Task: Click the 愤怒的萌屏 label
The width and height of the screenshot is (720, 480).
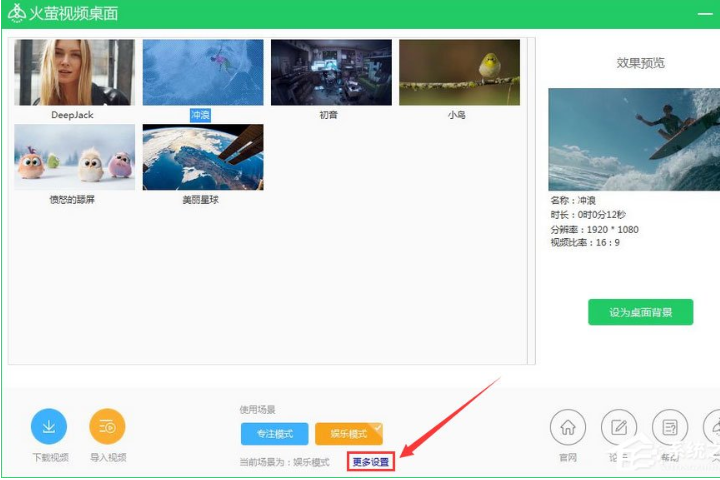Action: click(72, 200)
